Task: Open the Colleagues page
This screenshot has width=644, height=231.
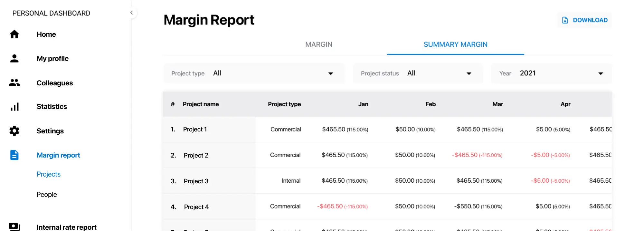Action: [x=55, y=83]
